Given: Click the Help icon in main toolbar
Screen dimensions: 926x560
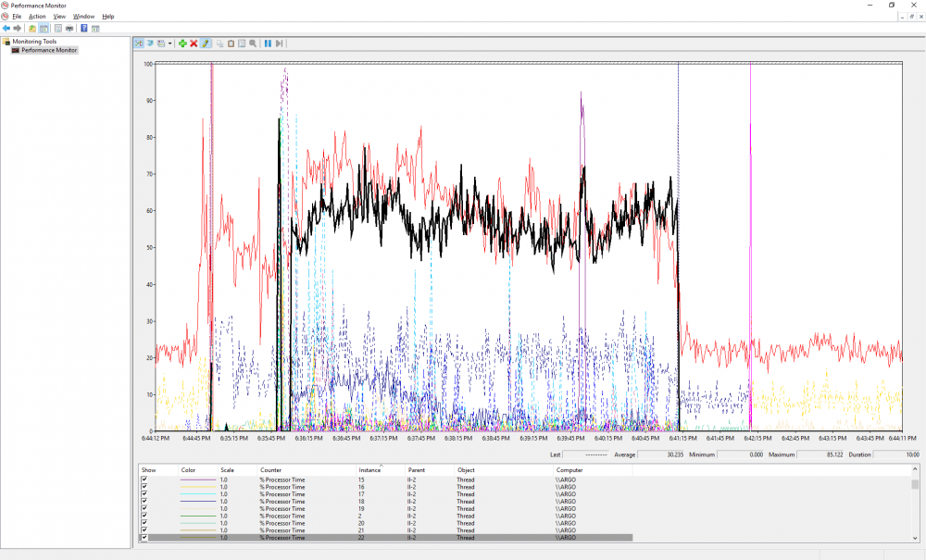Looking at the screenshot, I should [83, 28].
